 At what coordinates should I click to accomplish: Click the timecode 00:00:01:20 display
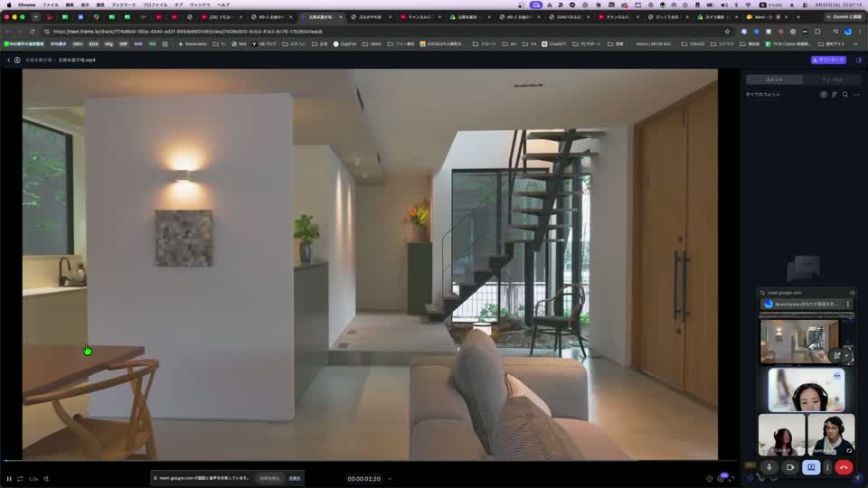tap(363, 479)
